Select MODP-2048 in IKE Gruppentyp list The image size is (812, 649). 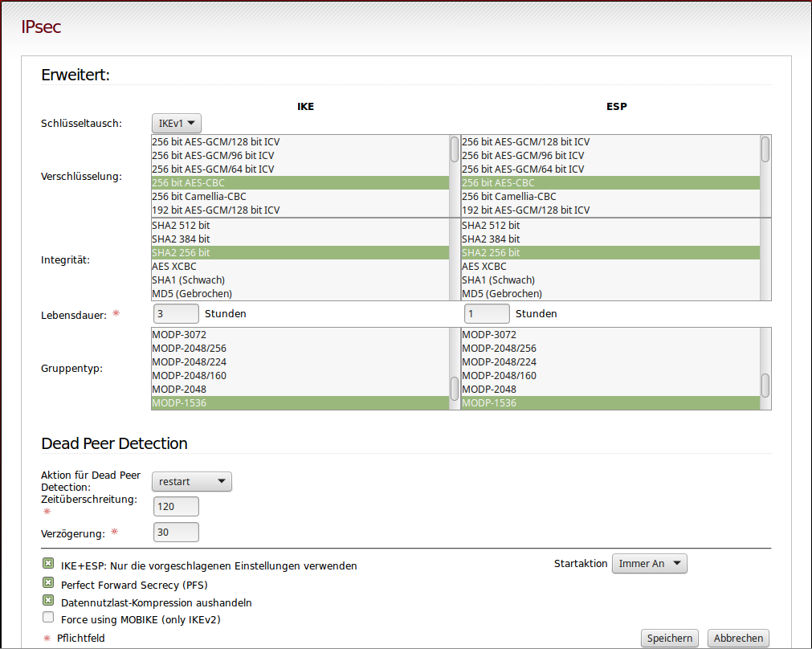[x=300, y=390]
